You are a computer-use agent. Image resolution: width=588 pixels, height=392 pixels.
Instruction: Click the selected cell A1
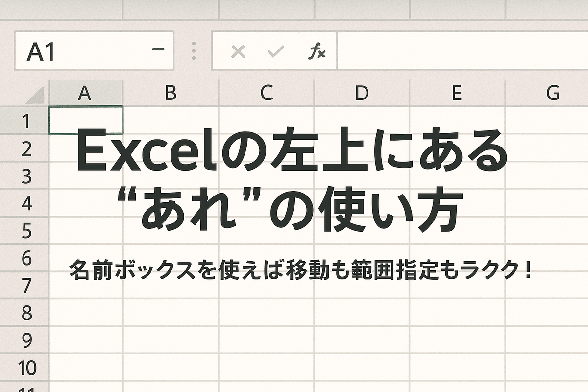pyautogui.click(x=86, y=120)
